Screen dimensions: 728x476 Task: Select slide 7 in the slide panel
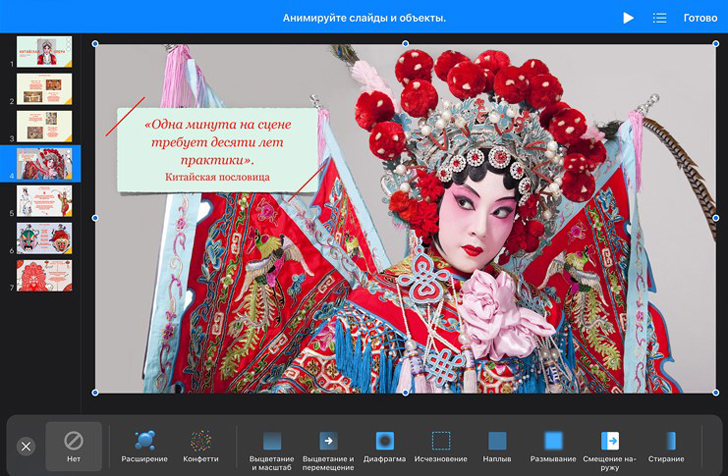coord(44,275)
